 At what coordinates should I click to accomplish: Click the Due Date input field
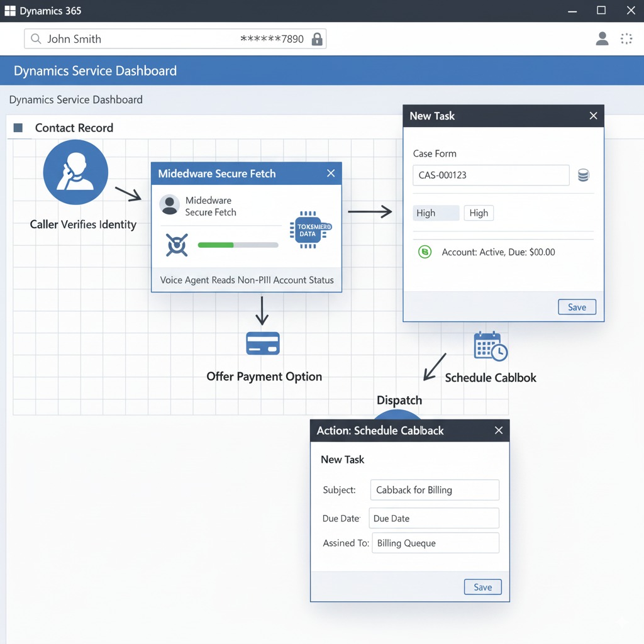click(x=434, y=518)
